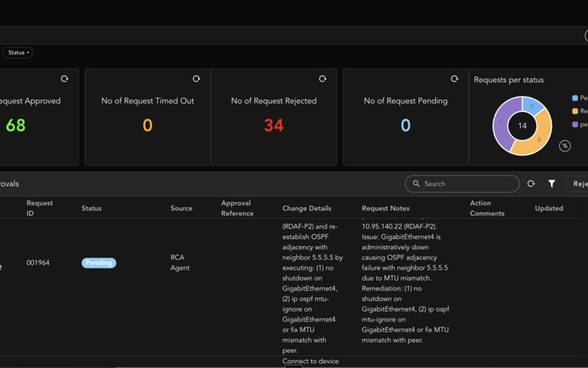Click Change Details column header
This screenshot has height=368, width=588.
click(307, 208)
